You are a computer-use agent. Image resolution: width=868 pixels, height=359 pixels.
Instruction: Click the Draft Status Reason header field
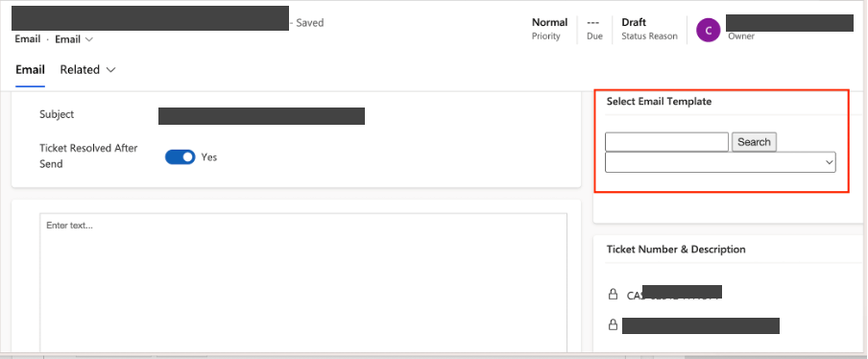[649, 29]
